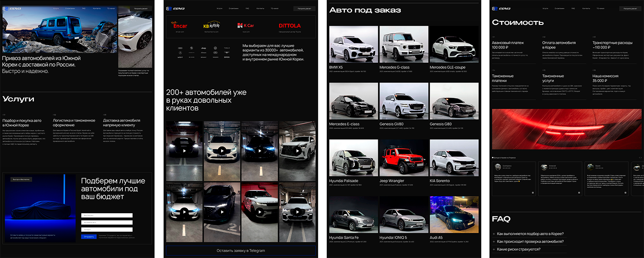Open the Mercedes GLE-coupe car photo
Image resolution: width=644 pixels, height=258 pixels.
click(x=454, y=45)
